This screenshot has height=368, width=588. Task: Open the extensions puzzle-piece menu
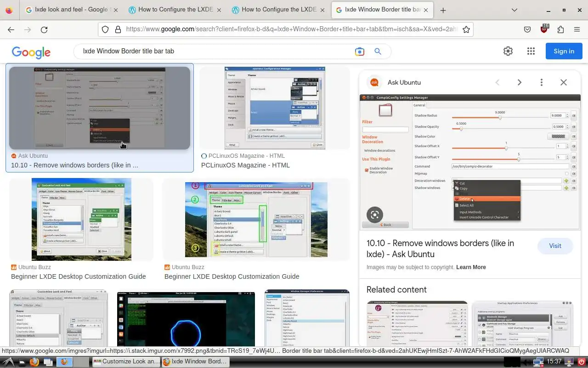(560, 29)
